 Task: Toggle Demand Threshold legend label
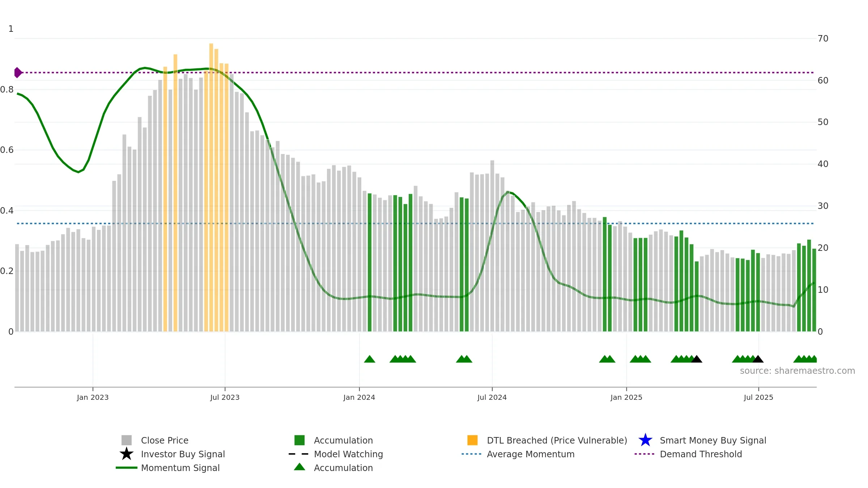pos(701,454)
